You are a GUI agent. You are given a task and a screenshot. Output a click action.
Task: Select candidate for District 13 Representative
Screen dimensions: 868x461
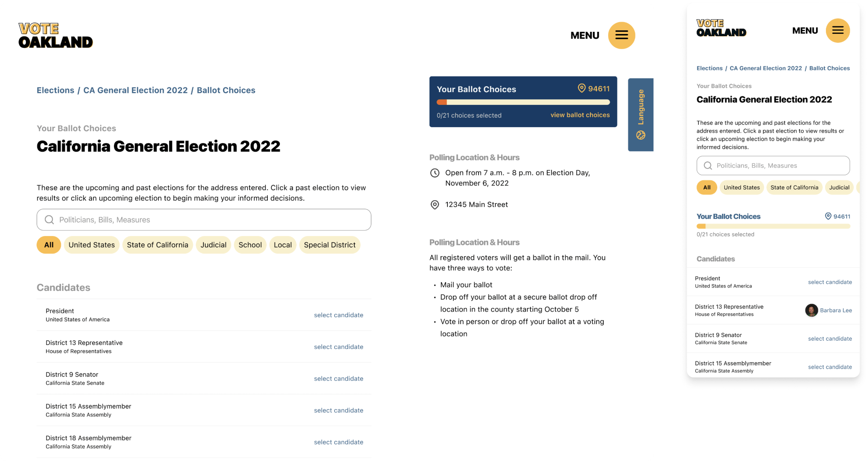click(x=339, y=347)
